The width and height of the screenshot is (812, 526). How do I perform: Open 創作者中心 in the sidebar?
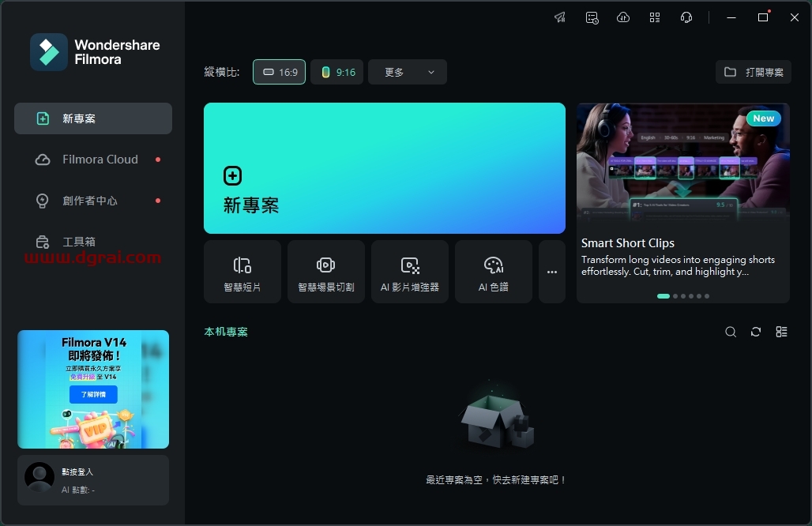[x=90, y=201]
